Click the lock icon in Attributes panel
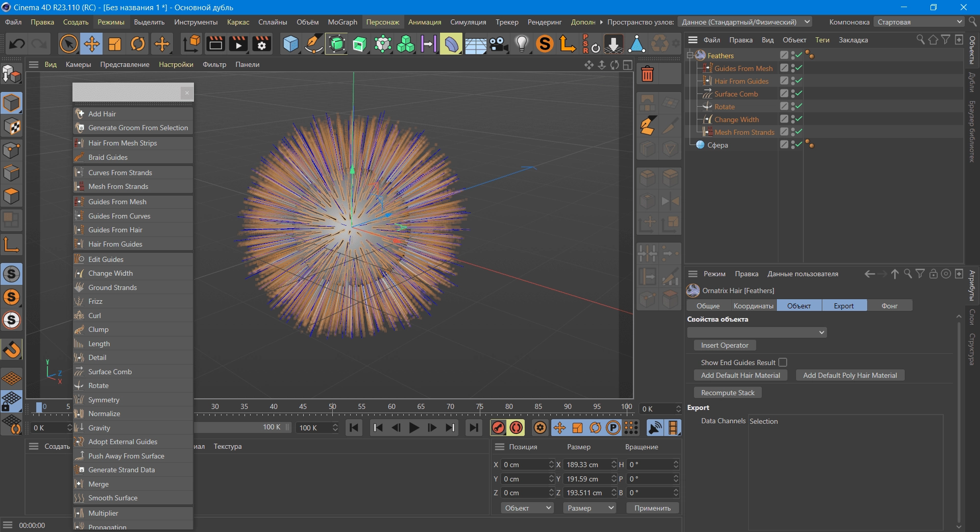This screenshot has width=980, height=532. tap(933, 274)
